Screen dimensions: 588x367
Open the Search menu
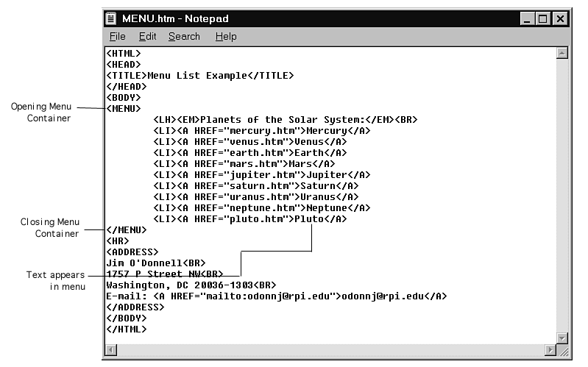coord(184,36)
